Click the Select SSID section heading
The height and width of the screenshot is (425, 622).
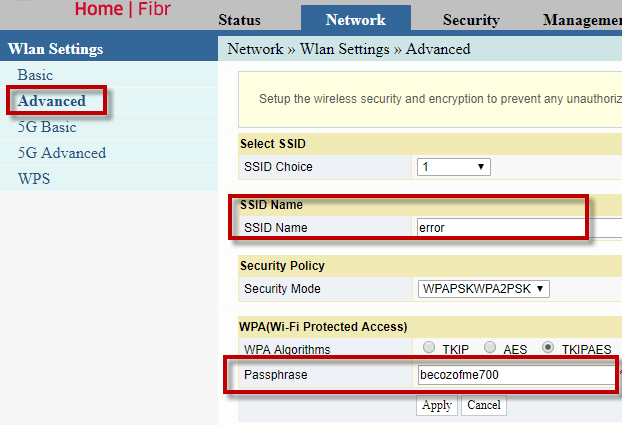coord(273,144)
